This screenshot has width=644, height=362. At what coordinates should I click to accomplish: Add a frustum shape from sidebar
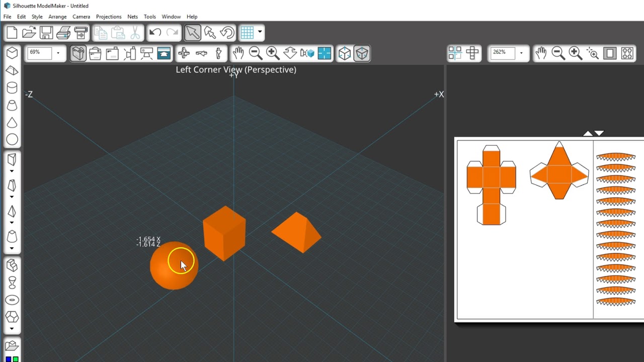coord(12,237)
